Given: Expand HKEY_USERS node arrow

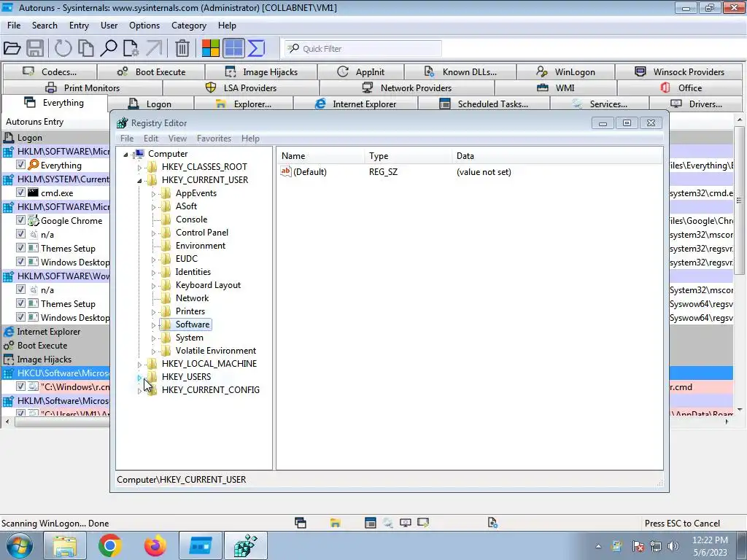Looking at the screenshot, I should (139, 378).
